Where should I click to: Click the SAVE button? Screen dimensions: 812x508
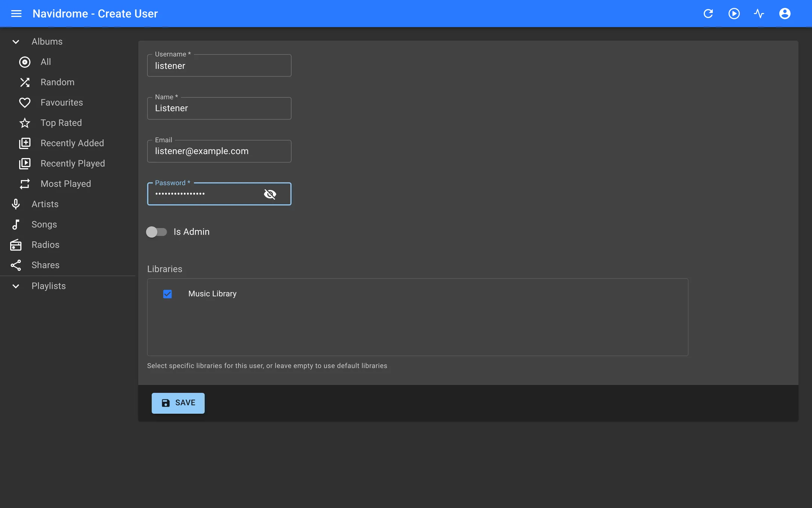[x=178, y=403]
